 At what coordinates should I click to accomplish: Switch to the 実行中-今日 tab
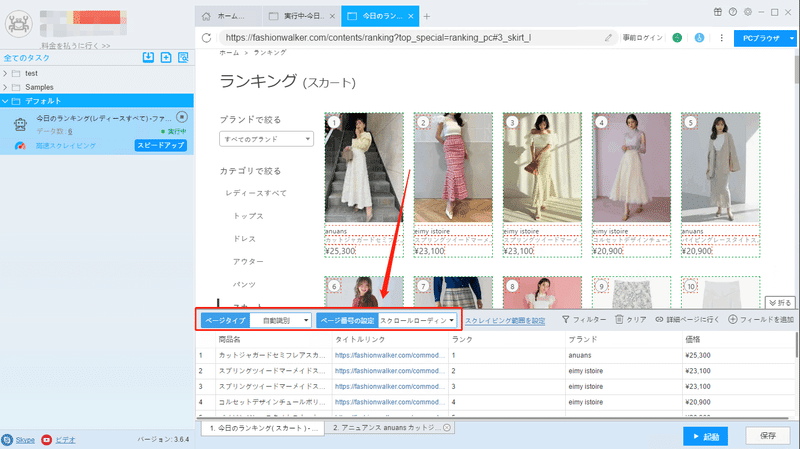(x=301, y=16)
